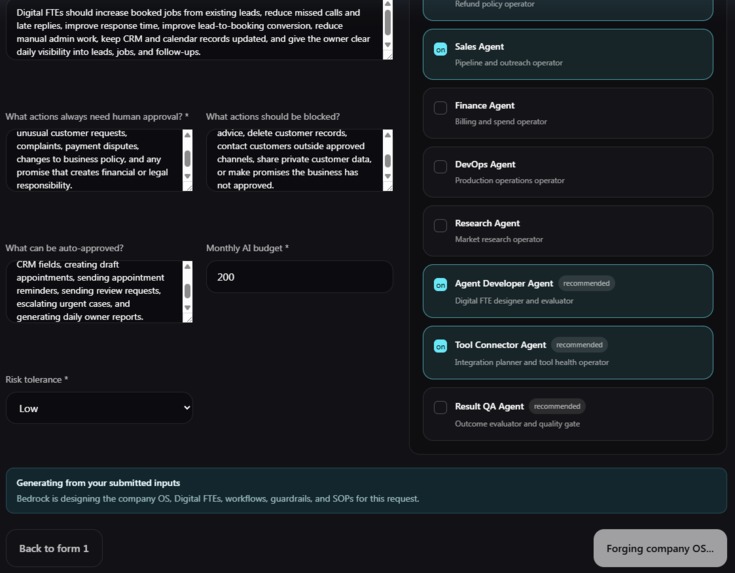Viewport: 735px width, 573px height.
Task: Click 'Outcome evaluator and quality gate' text
Action: click(x=517, y=423)
